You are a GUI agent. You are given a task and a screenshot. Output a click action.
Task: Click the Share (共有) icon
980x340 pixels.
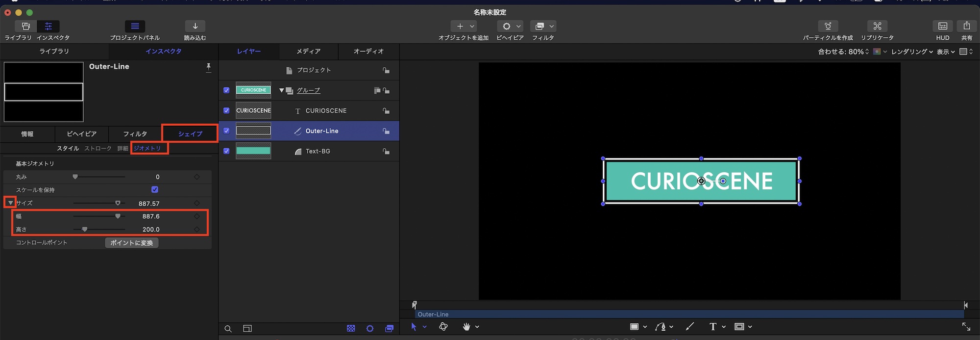(966, 26)
